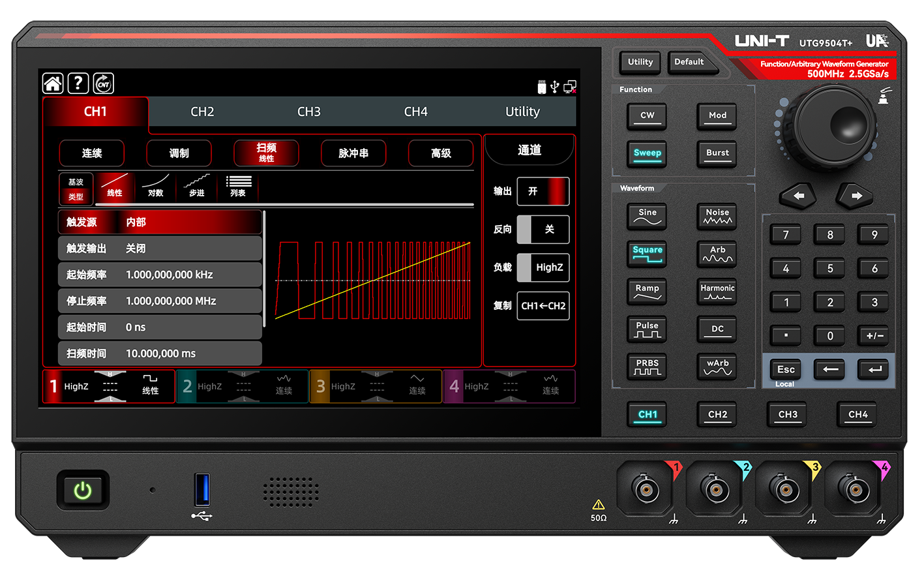
Task: Push the right arrow key
Action: point(856,196)
